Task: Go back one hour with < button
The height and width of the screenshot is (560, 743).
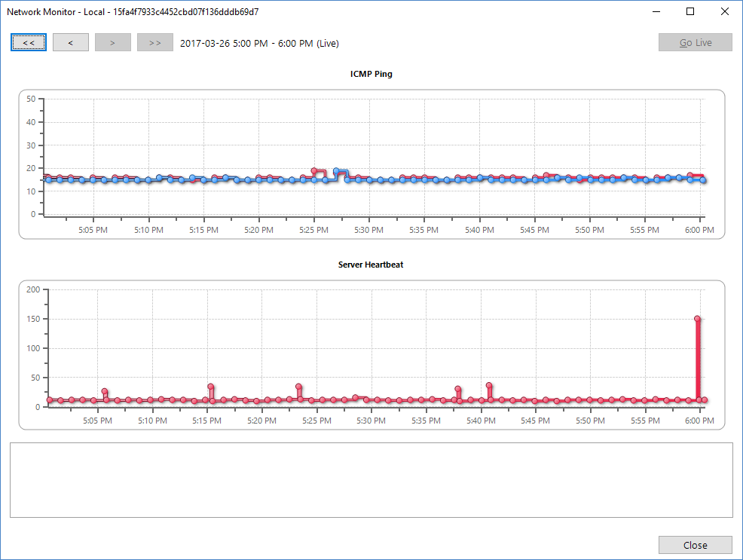Action: [71, 43]
